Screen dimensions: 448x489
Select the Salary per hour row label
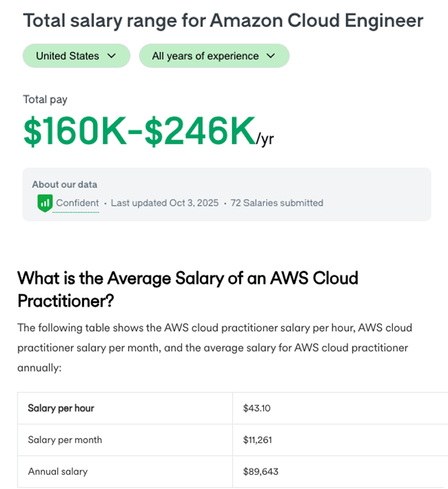point(60,408)
